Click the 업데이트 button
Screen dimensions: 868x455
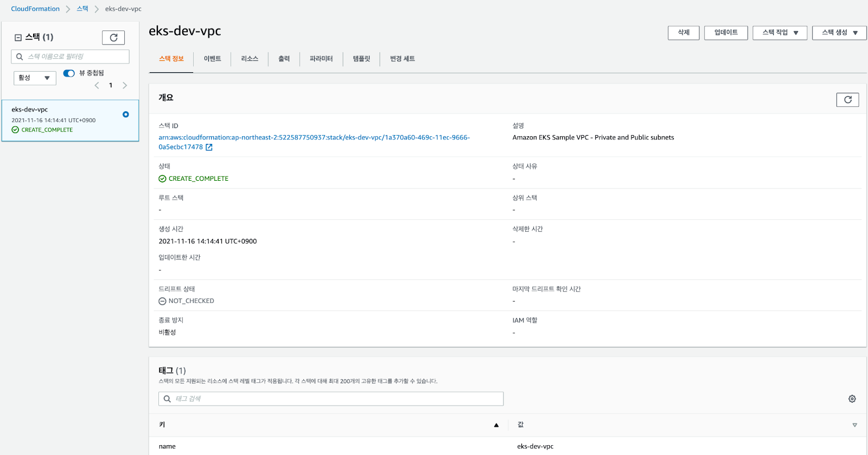pyautogui.click(x=726, y=33)
